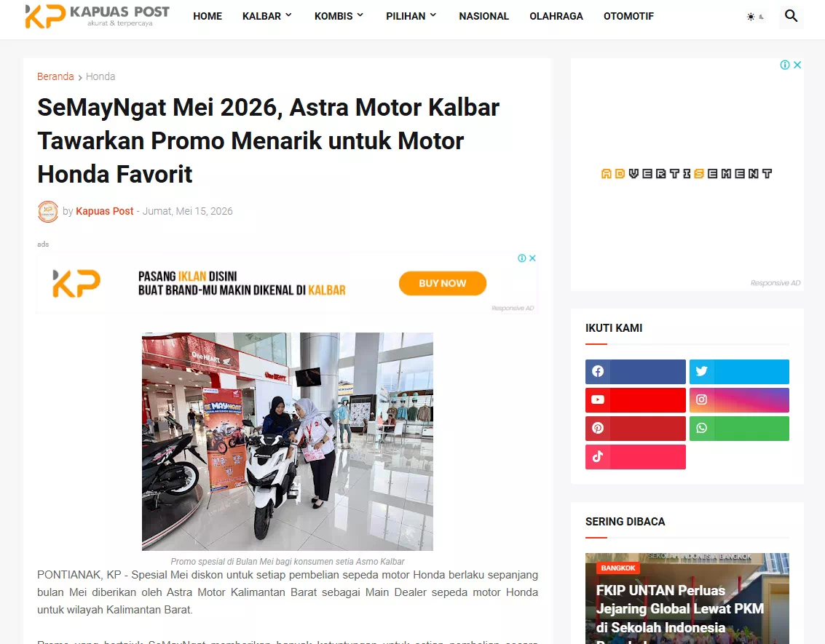Open the WhatsApp follow button
825x644 pixels.
click(738, 429)
